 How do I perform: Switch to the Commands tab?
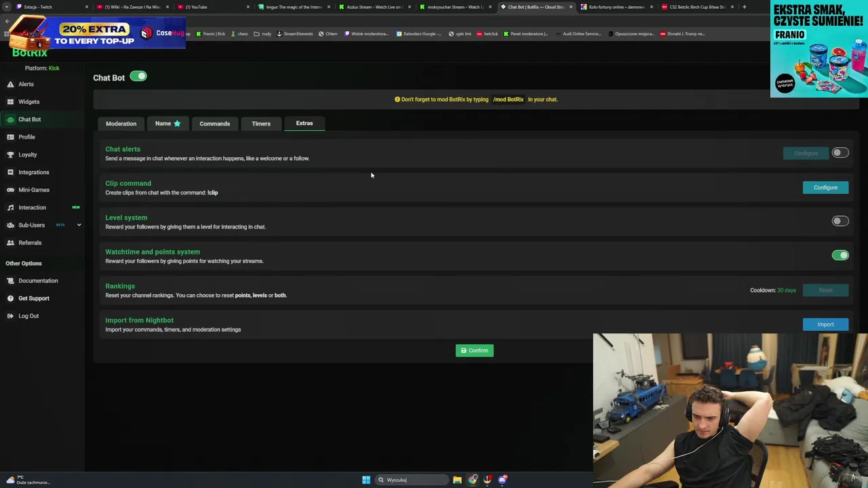(214, 123)
